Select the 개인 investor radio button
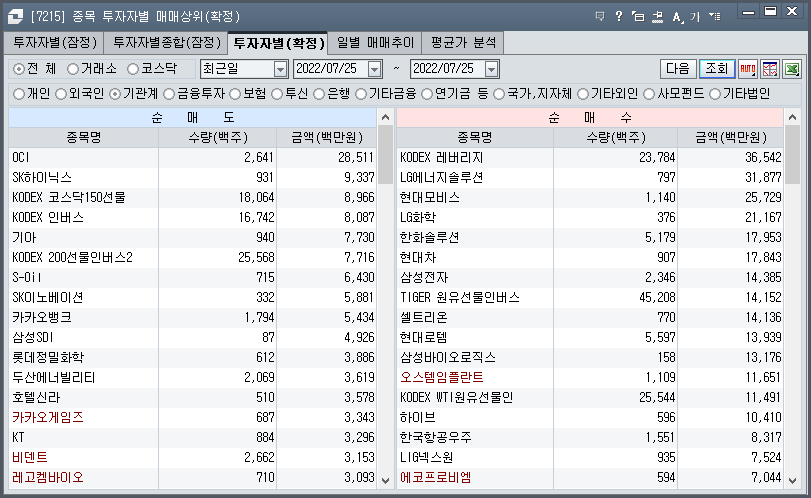This screenshot has height=498, width=811. tap(19, 94)
